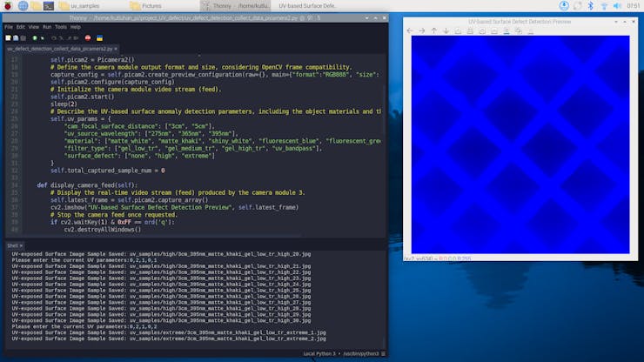Click the line "self.picam2.start()"
644x362 pixels.
coord(82,97)
